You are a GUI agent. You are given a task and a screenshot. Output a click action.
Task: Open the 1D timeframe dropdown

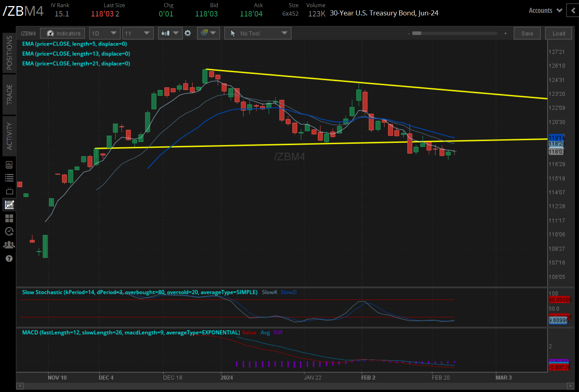tap(104, 33)
